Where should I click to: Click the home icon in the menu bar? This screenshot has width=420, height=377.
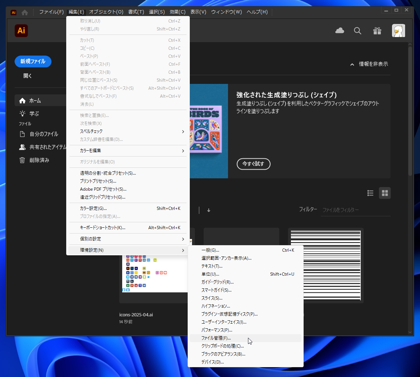click(25, 12)
